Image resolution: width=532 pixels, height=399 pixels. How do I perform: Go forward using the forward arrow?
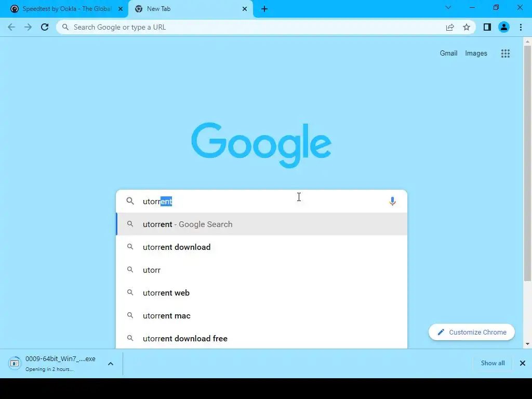[28, 27]
